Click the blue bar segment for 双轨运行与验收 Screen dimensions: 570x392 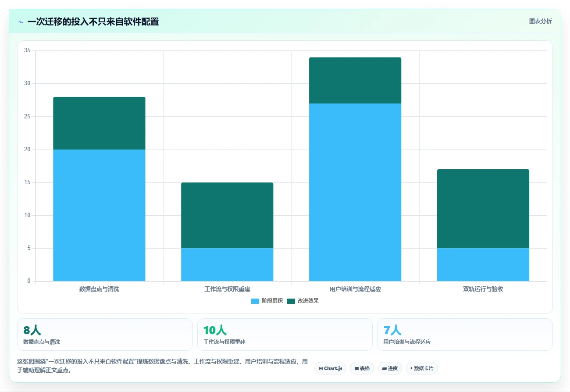click(483, 264)
